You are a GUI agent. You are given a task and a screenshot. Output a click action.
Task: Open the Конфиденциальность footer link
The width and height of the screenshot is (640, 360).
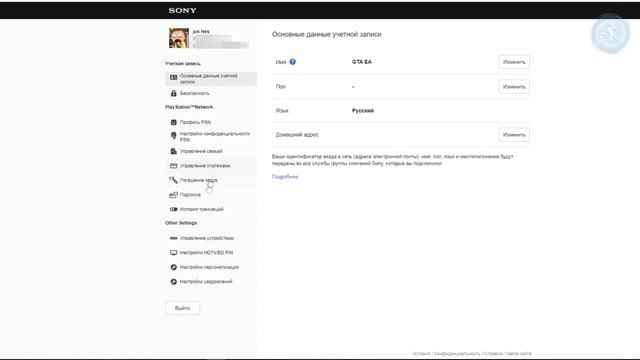coord(457,353)
